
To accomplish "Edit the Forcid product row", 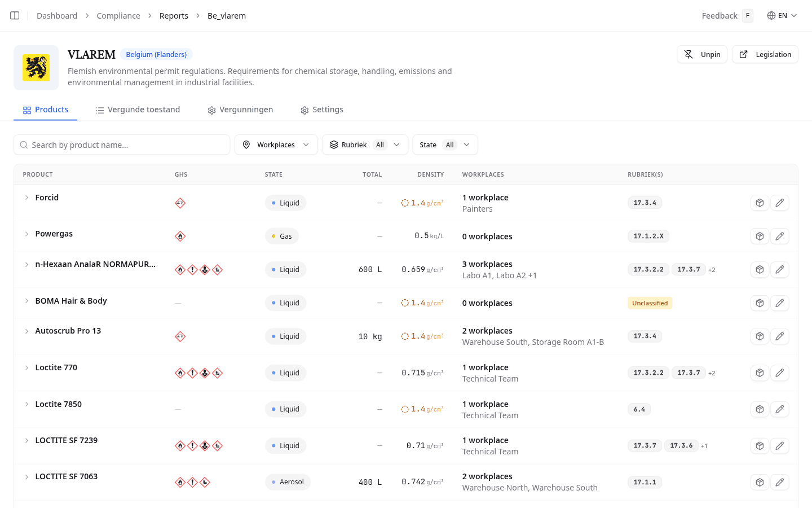I will pyautogui.click(x=779, y=203).
